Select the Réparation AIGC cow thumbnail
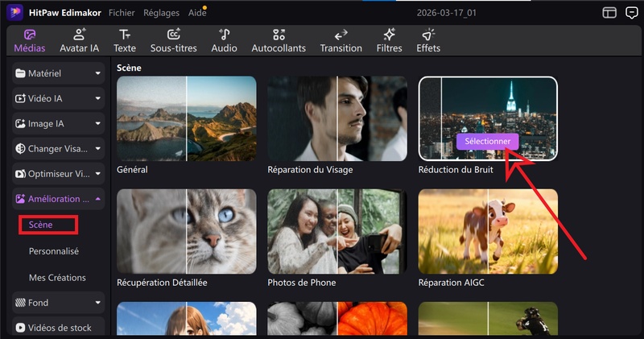The image size is (644, 339). [x=488, y=231]
